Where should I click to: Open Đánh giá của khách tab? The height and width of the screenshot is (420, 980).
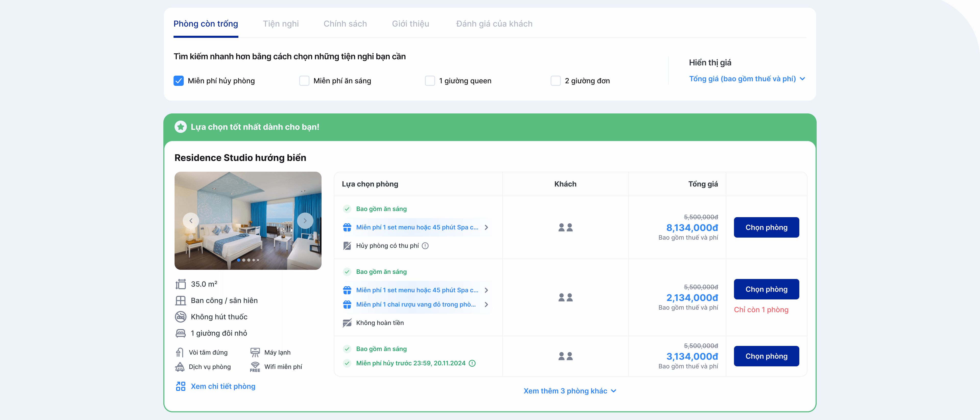tap(494, 24)
